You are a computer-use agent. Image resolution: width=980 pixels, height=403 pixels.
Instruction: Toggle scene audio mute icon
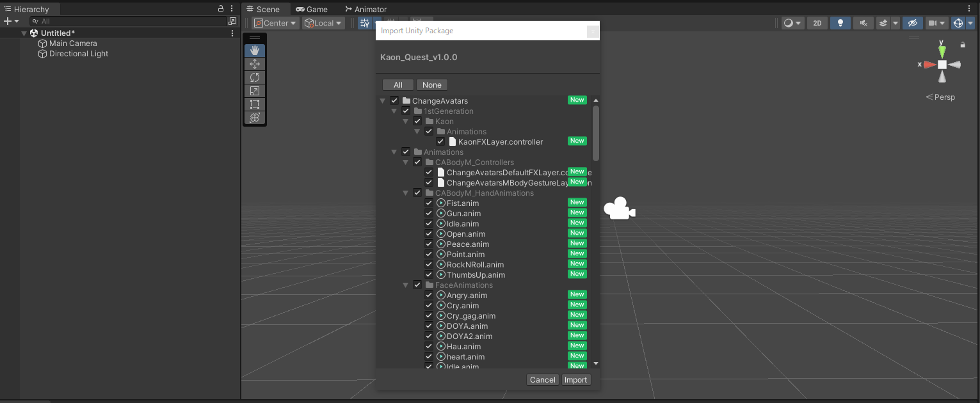click(864, 23)
